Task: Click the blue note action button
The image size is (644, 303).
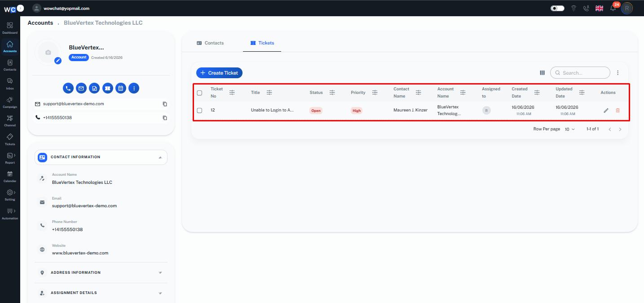Action: pos(94,88)
